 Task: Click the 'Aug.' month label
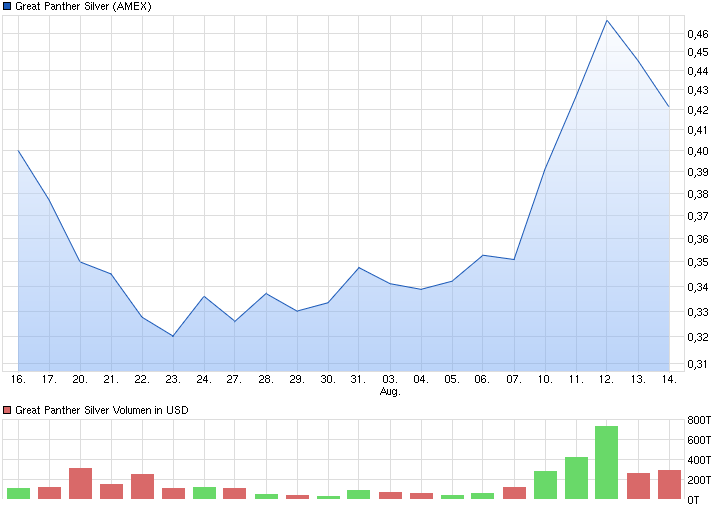tap(390, 391)
